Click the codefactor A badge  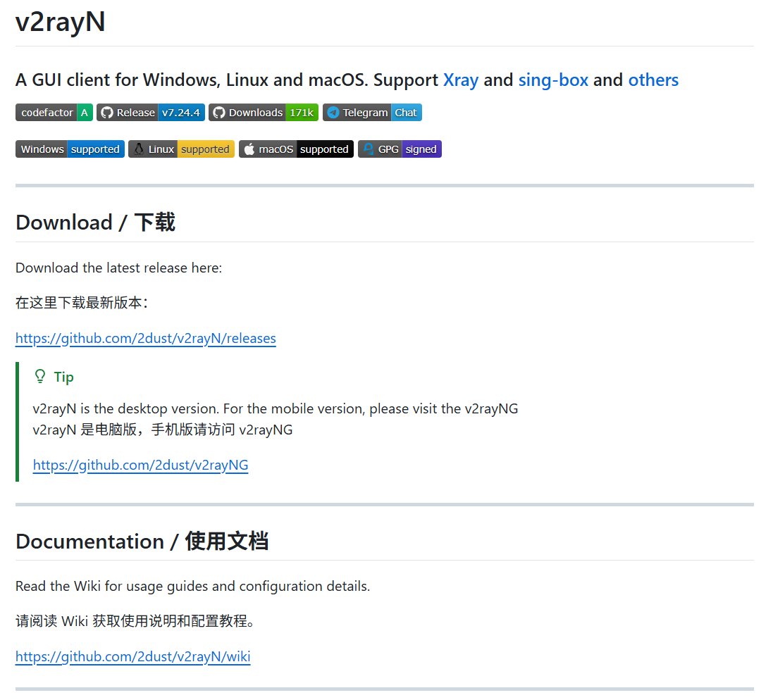[x=54, y=113]
